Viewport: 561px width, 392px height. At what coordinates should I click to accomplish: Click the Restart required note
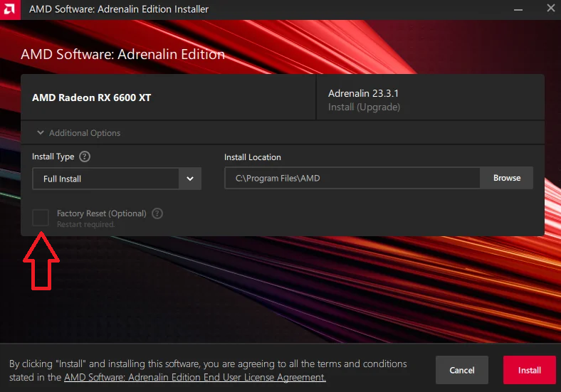(x=86, y=224)
